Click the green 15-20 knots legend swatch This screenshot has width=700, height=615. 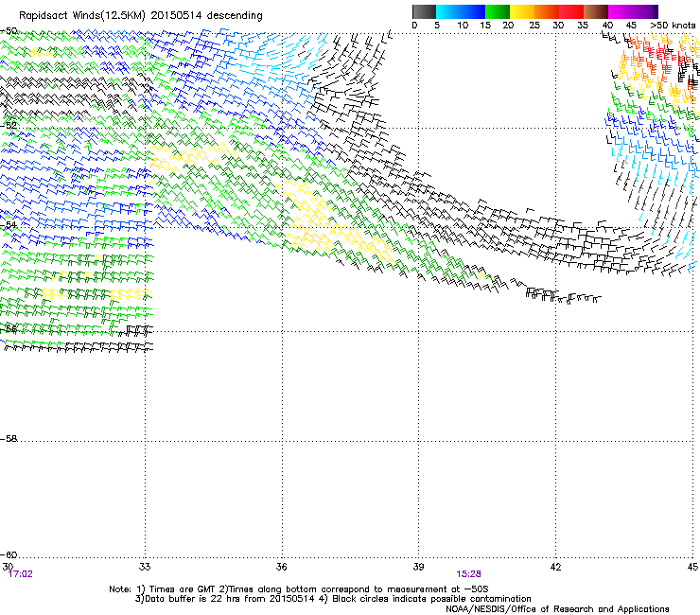(x=498, y=11)
